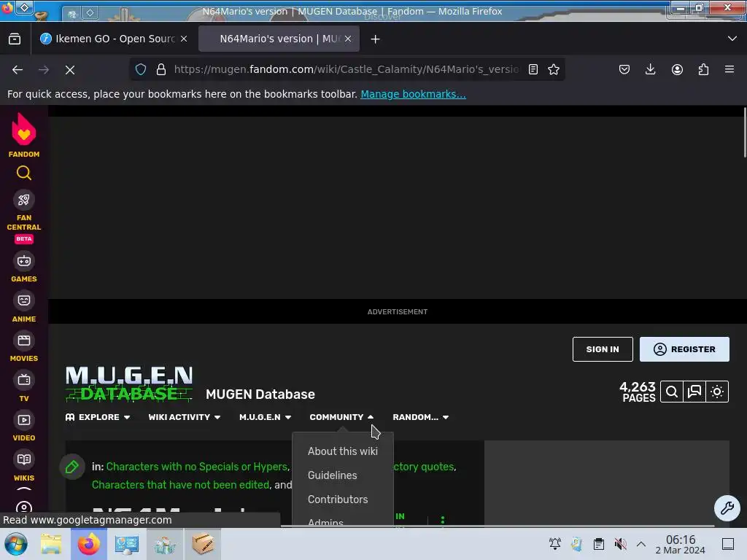Click the M.U.G.E.N Database logo
This screenshot has width=747, height=560.
(x=129, y=384)
